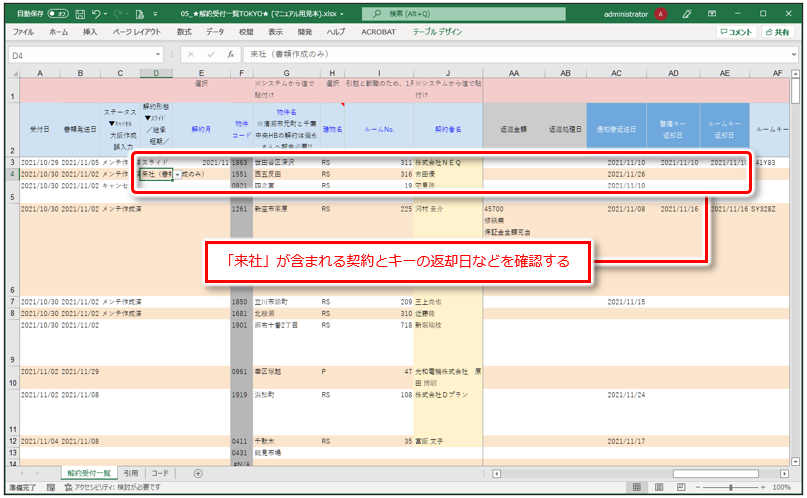Click the Save disk icon
This screenshot has width=807, height=498.
80,14
